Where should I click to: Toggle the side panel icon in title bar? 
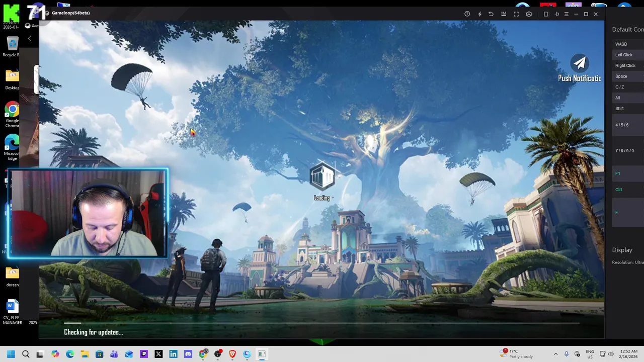(546, 14)
